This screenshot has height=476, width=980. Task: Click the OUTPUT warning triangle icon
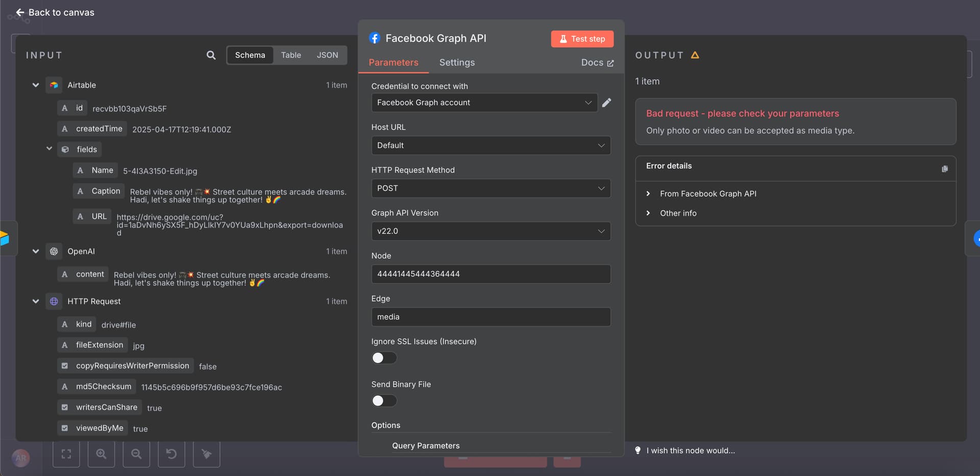(x=695, y=55)
